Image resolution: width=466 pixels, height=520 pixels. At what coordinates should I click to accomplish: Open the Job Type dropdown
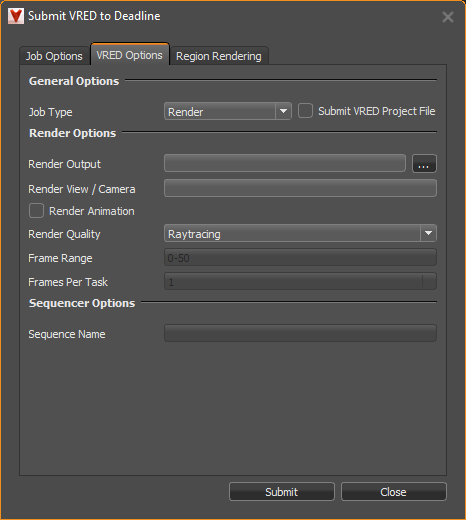[228, 111]
